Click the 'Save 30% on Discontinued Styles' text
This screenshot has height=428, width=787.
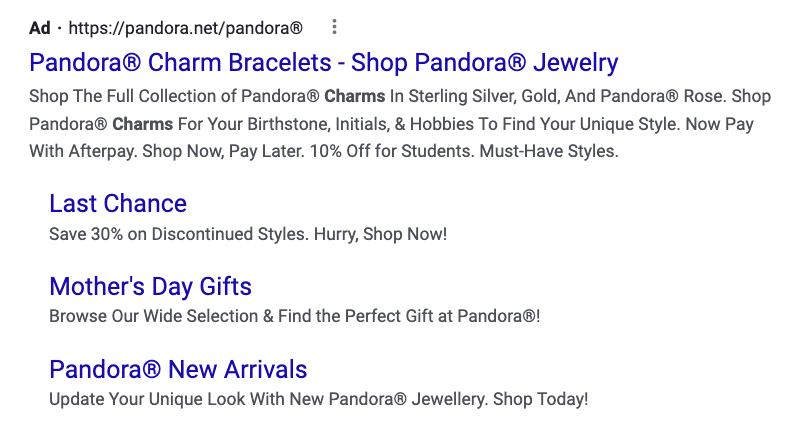click(x=179, y=234)
